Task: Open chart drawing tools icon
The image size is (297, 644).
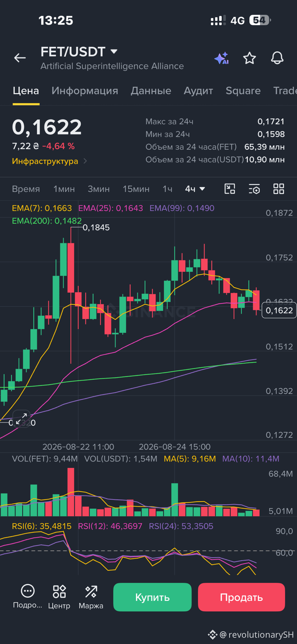Action: 230,189
